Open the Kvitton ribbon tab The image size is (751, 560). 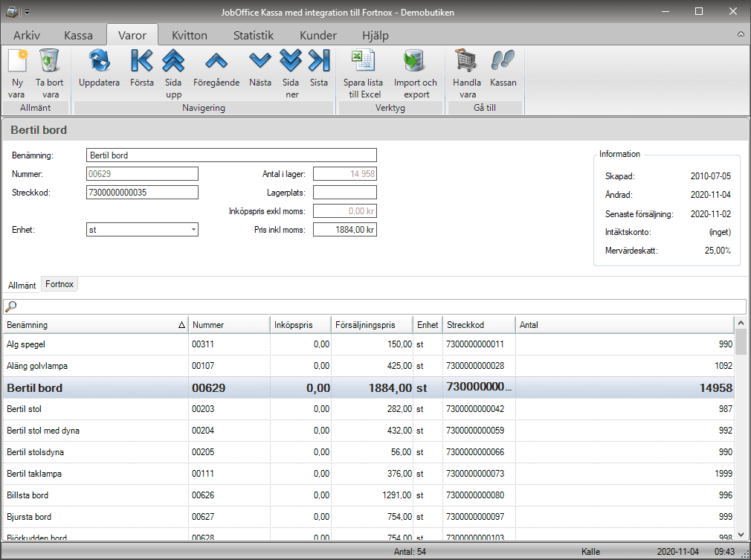click(x=189, y=35)
